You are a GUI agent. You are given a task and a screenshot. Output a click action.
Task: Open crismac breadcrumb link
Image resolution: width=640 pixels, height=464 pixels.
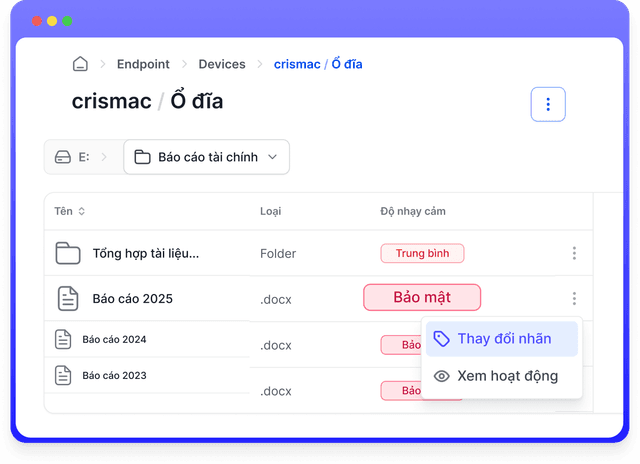[x=297, y=64]
